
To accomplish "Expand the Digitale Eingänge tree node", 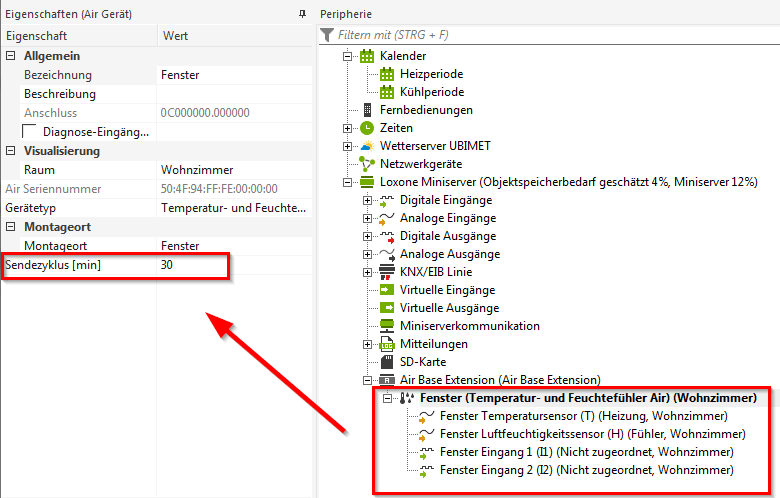I will point(366,200).
